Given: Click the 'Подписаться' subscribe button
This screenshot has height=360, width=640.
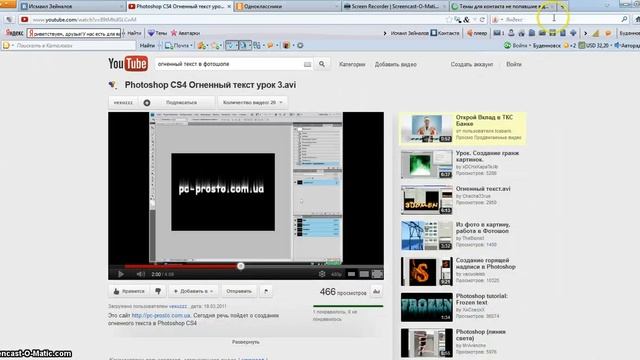Looking at the screenshot, I should pyautogui.click(x=177, y=102).
